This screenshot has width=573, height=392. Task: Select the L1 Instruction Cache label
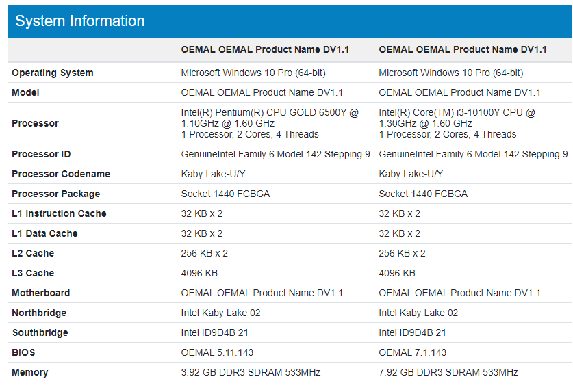tap(59, 213)
